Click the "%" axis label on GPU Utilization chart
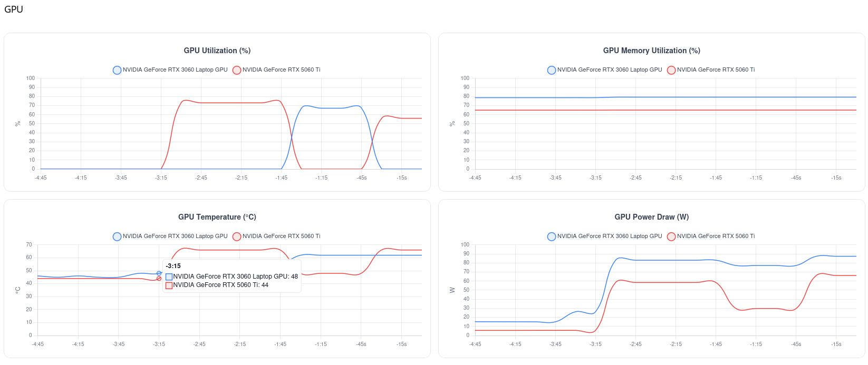Image resolution: width=868 pixels, height=365 pixels. (x=18, y=124)
